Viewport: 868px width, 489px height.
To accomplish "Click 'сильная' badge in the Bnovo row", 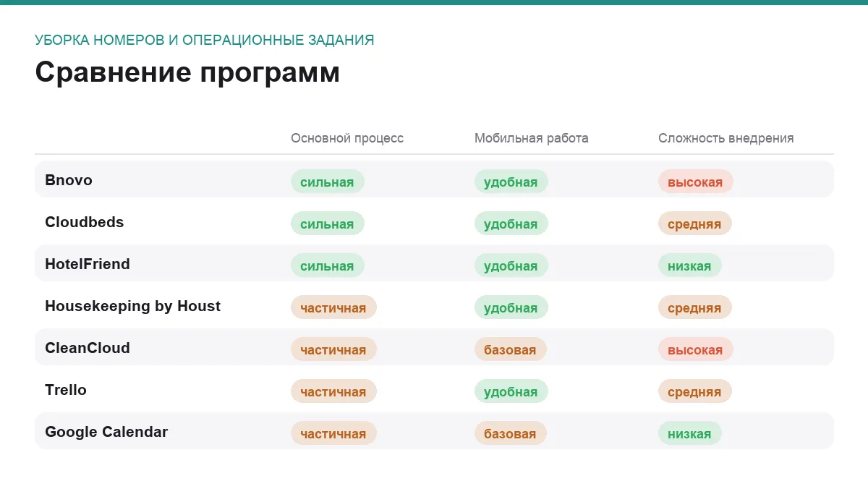I will [328, 182].
